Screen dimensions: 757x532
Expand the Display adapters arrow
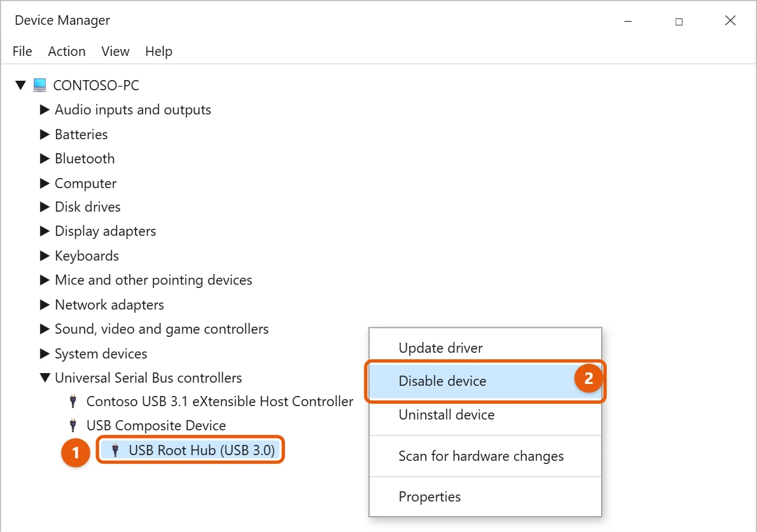tap(45, 231)
